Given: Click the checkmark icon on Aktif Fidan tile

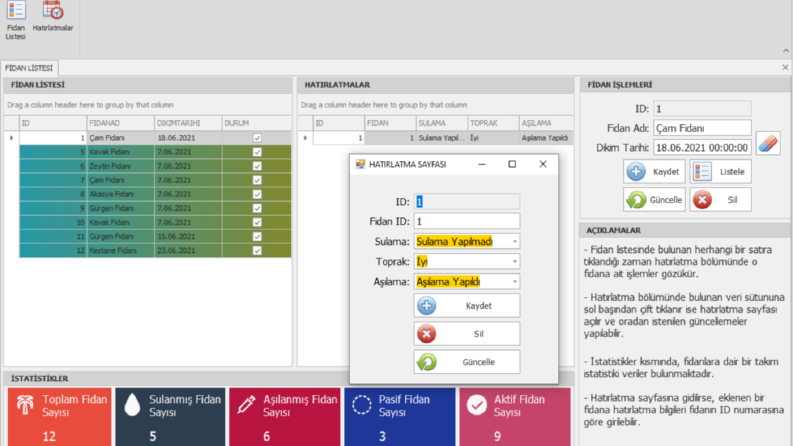Looking at the screenshot, I should coord(477,405).
